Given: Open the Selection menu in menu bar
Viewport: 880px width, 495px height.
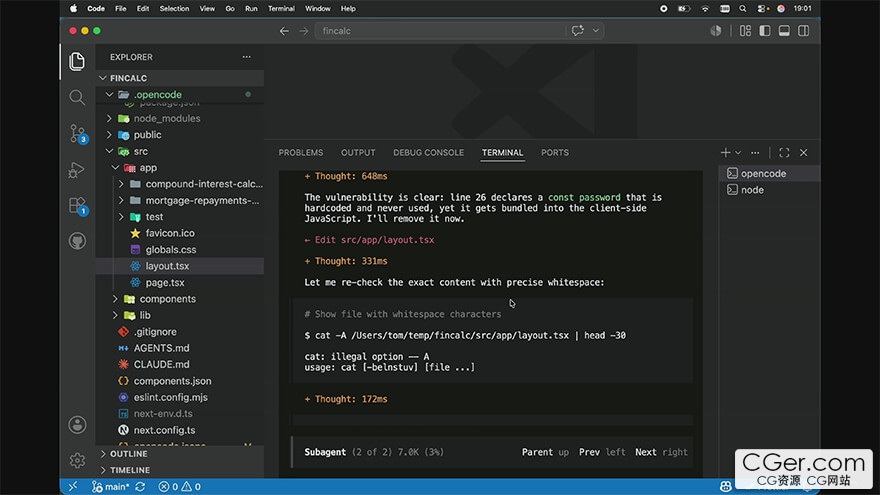Looking at the screenshot, I should pos(174,8).
